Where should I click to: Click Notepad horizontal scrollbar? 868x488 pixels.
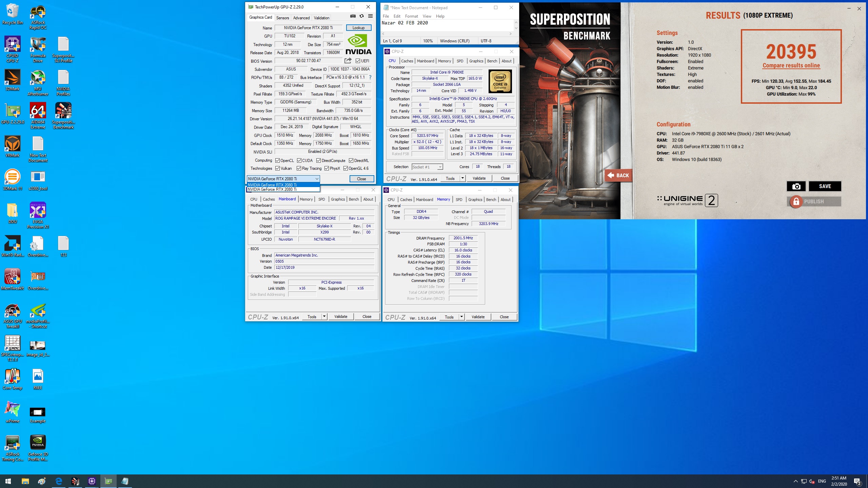[x=447, y=34]
